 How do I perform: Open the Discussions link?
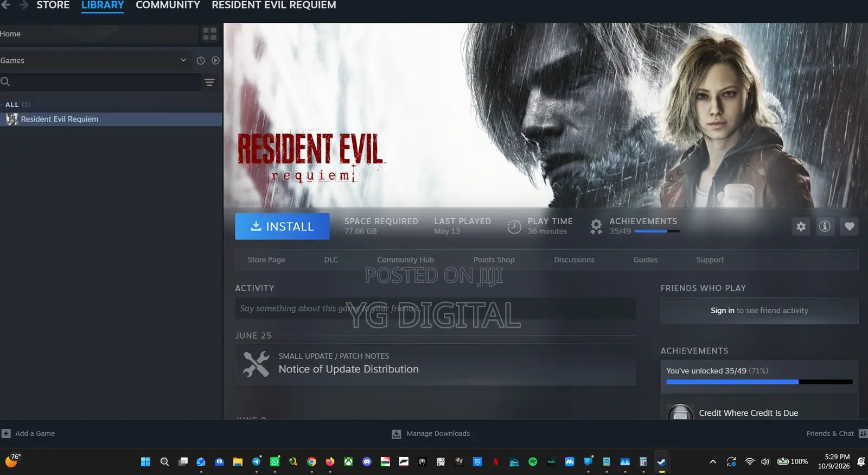coord(575,260)
